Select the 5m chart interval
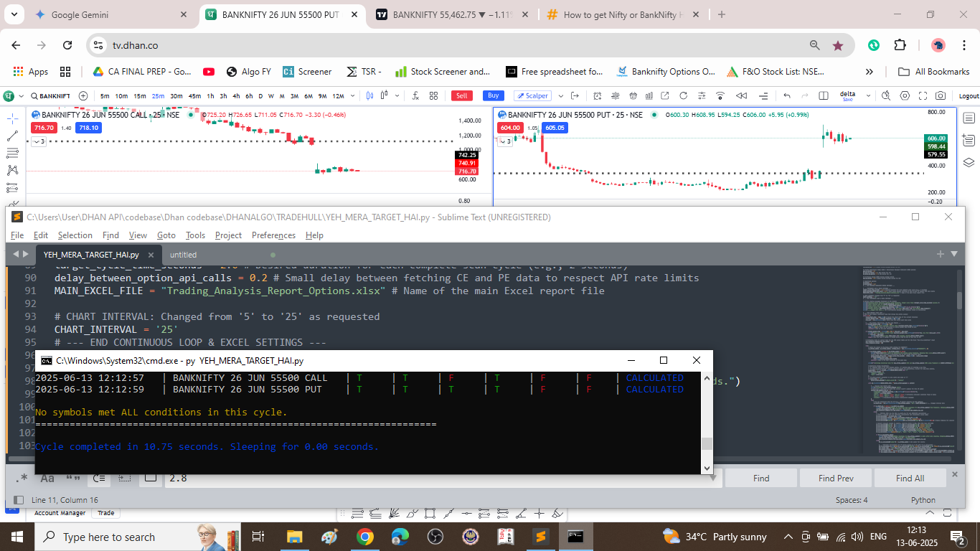Screen dimensions: 980x551 (x=105, y=96)
